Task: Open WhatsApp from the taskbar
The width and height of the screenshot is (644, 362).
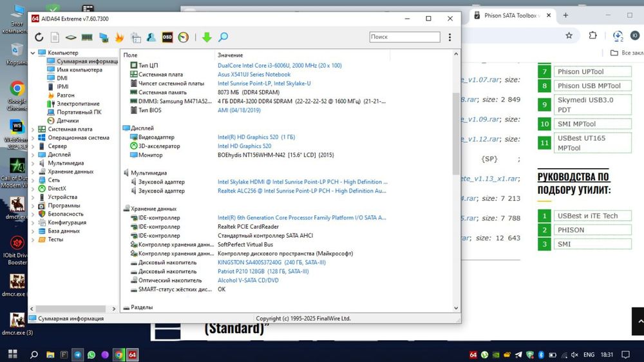Action: click(91, 355)
